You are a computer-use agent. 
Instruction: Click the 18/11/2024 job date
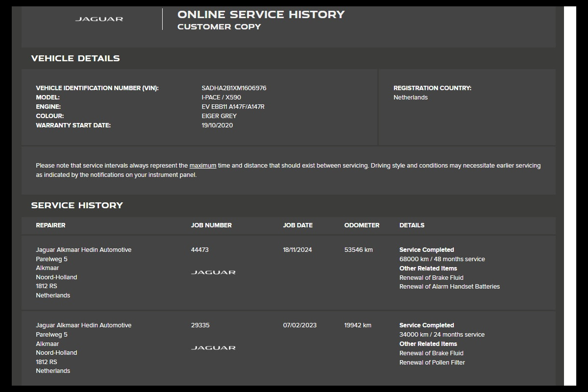coord(297,250)
